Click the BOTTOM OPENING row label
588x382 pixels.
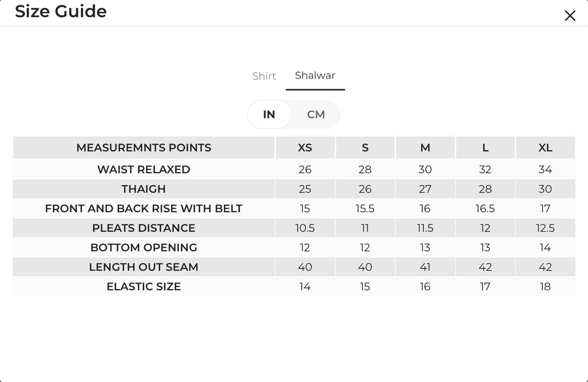144,248
